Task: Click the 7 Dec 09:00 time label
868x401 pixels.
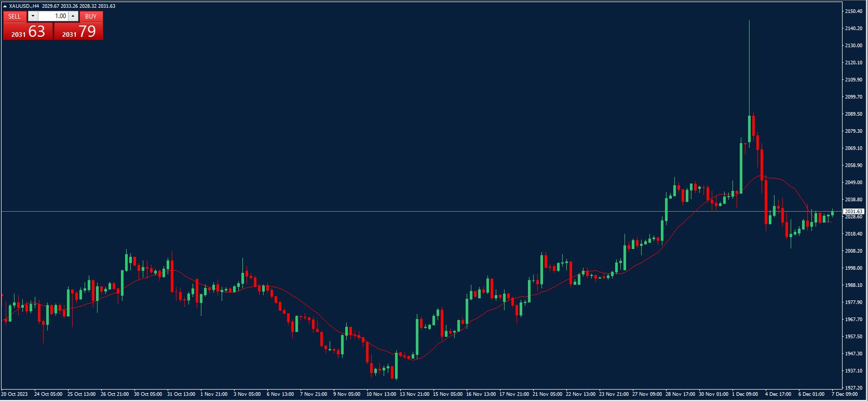Action: point(844,394)
